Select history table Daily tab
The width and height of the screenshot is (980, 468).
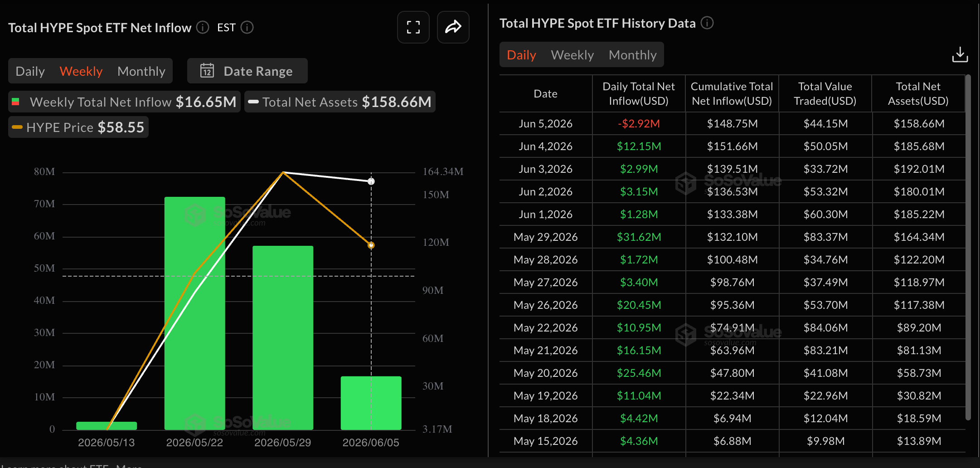coord(521,55)
